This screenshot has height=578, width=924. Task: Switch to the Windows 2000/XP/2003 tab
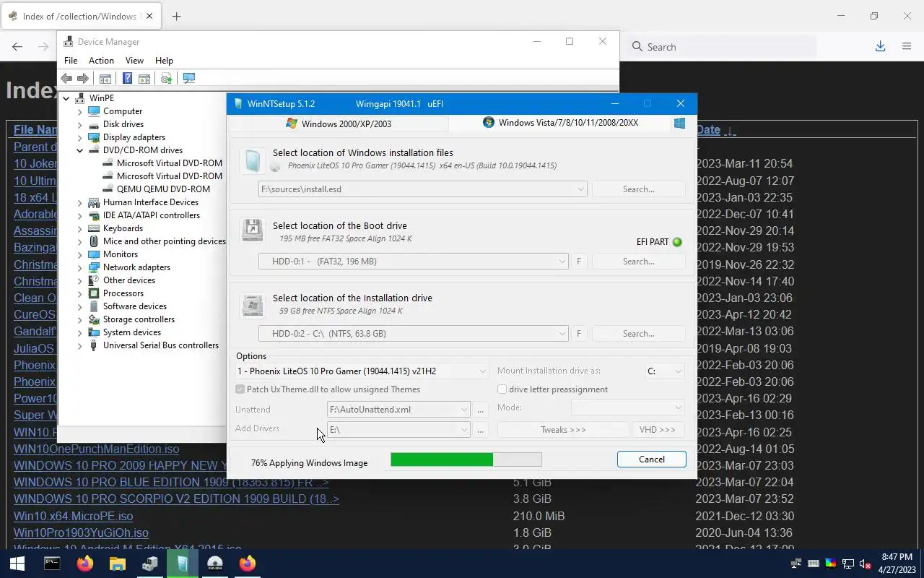[x=338, y=124]
